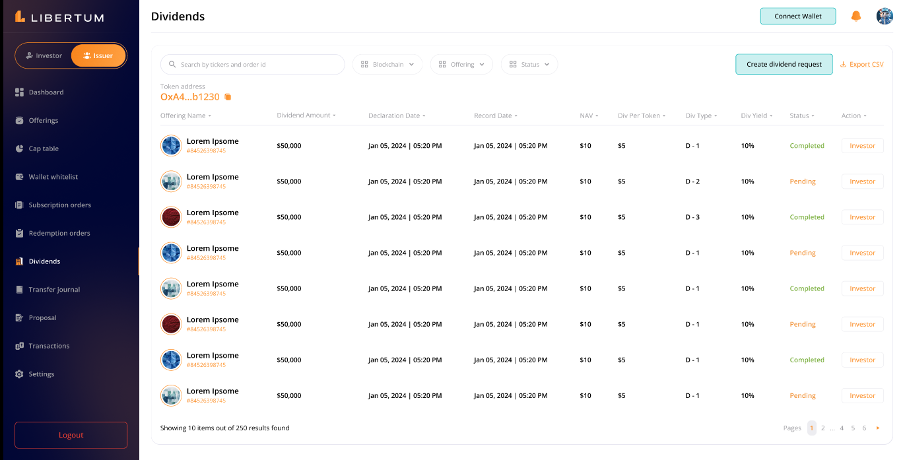Image resolution: width=904 pixels, height=460 pixels.
Task: Switch to Investor mode toggle
Action: (x=43, y=56)
